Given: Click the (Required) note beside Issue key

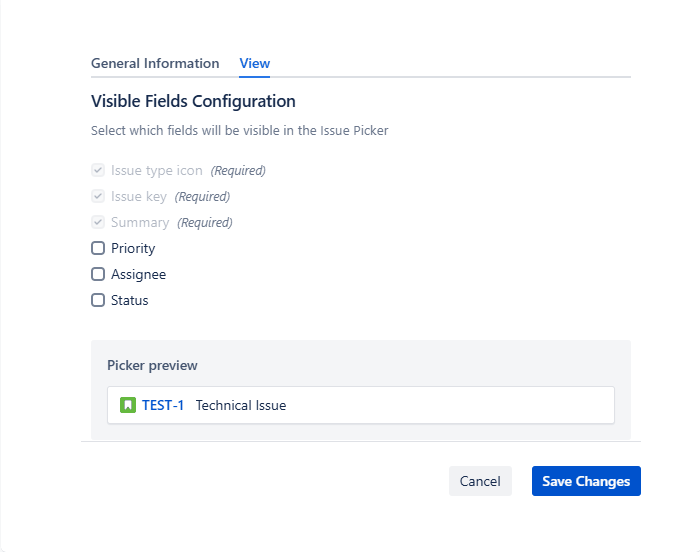Looking at the screenshot, I should [202, 196].
